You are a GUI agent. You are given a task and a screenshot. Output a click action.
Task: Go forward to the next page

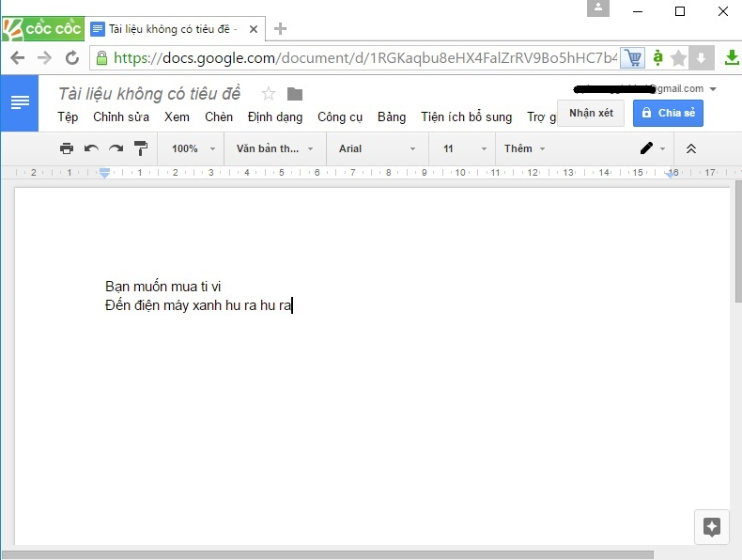(x=44, y=57)
